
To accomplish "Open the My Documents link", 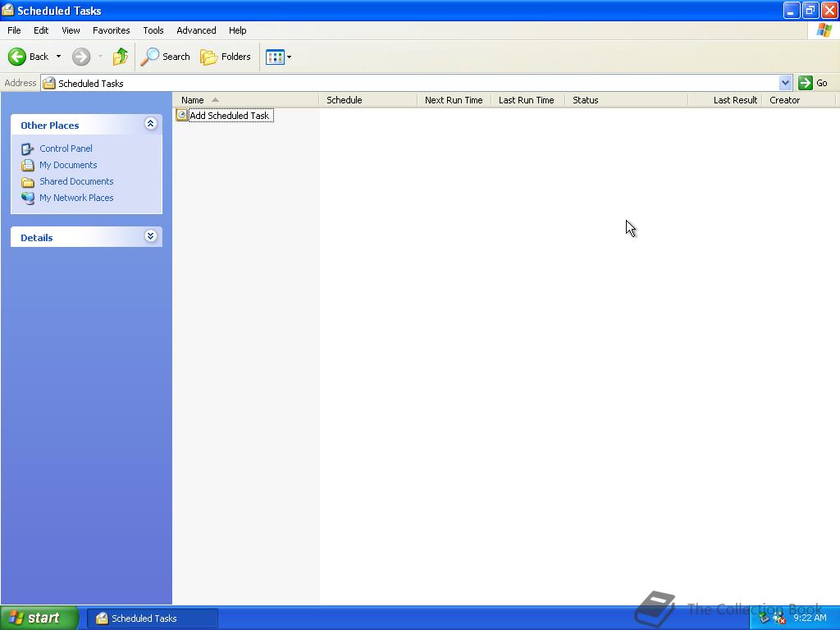I will coord(68,165).
